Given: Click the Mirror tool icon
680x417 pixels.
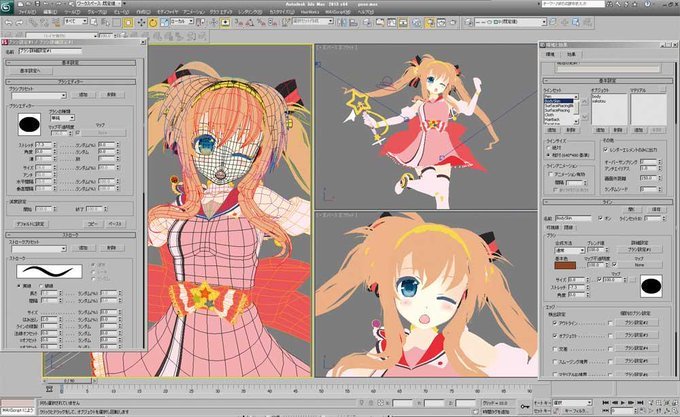Looking at the screenshot, I should pos(342,23).
